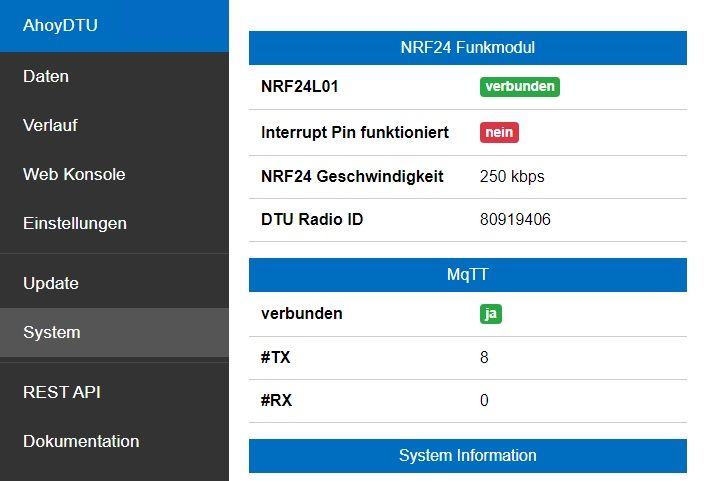This screenshot has width=723, height=481.
Task: Select the System menu item
Action: tap(52, 332)
